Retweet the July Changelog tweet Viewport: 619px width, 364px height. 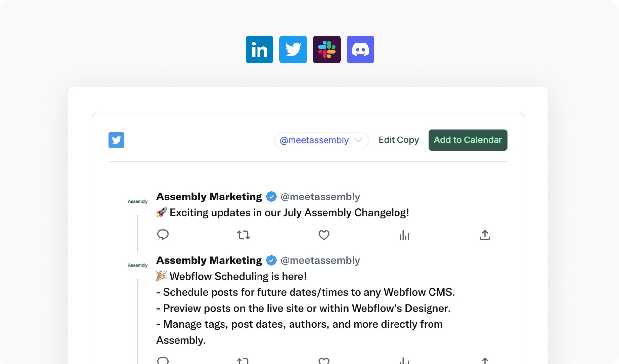coord(243,235)
